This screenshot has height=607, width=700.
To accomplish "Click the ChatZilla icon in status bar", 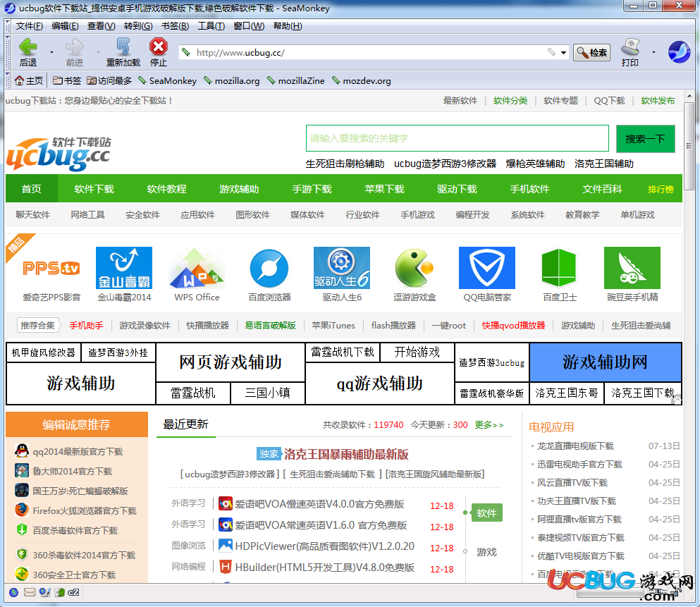I will [73, 592].
